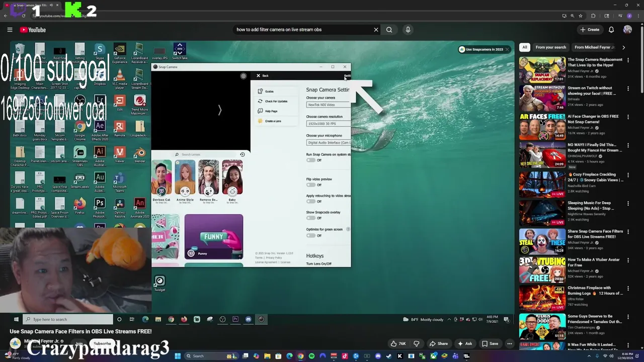This screenshot has height=362, width=644.
Task: Open VLC media player desktop icon
Action: point(120,79)
